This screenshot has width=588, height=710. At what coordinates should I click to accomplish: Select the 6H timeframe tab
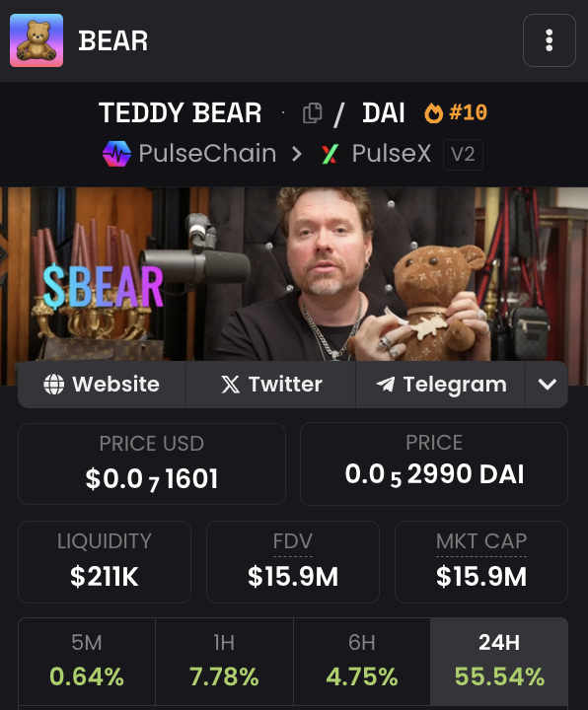pyautogui.click(x=361, y=661)
